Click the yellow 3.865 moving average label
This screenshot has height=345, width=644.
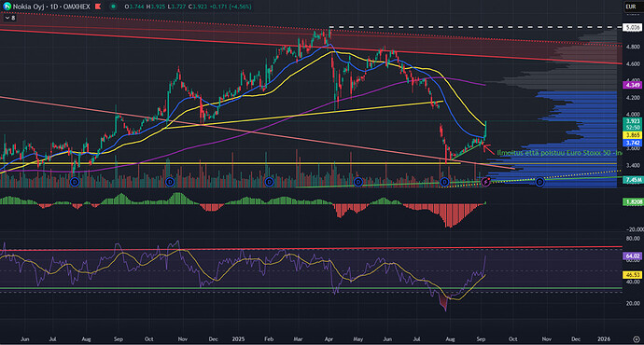coord(632,135)
